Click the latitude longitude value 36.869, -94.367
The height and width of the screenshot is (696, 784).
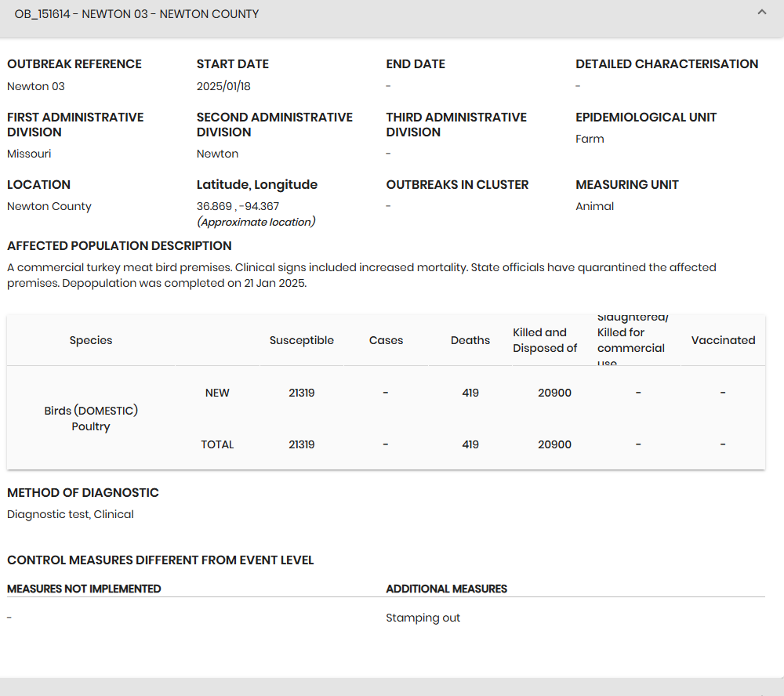tap(238, 206)
